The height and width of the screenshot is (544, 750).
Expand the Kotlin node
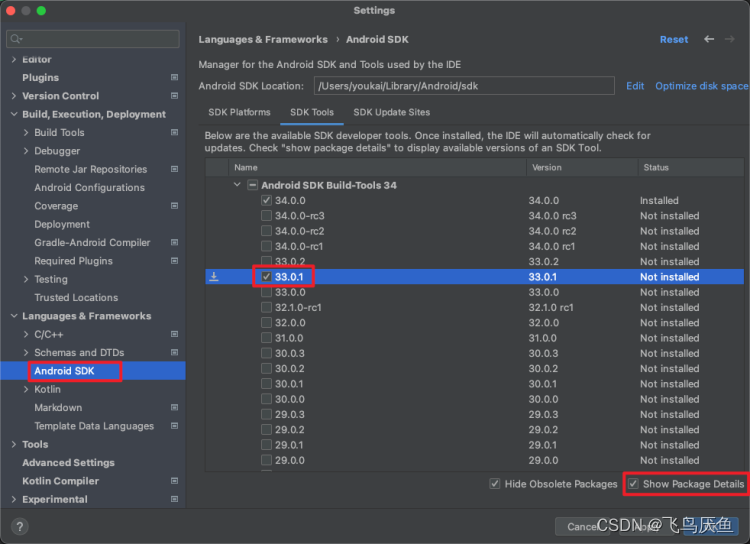point(26,389)
